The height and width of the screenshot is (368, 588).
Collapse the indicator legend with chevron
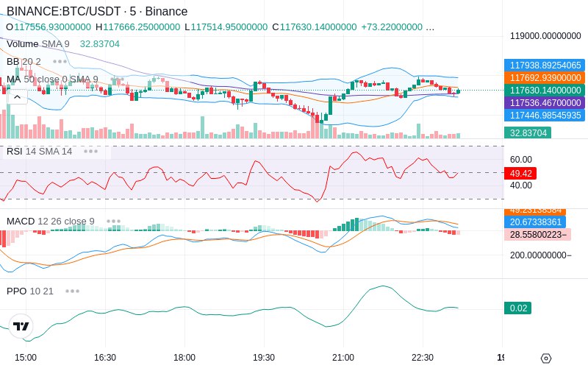(17, 97)
